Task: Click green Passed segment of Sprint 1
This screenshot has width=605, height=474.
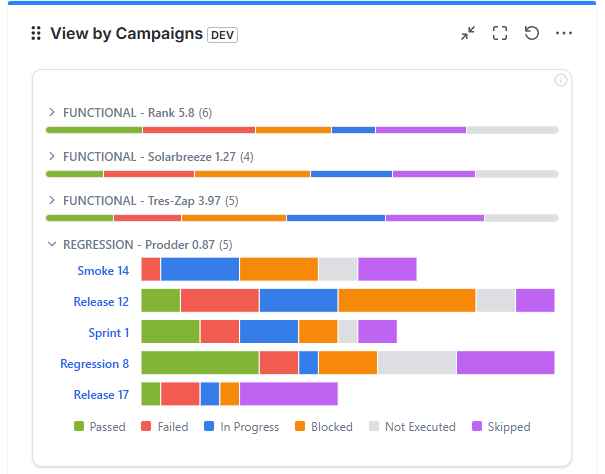Action: click(170, 331)
